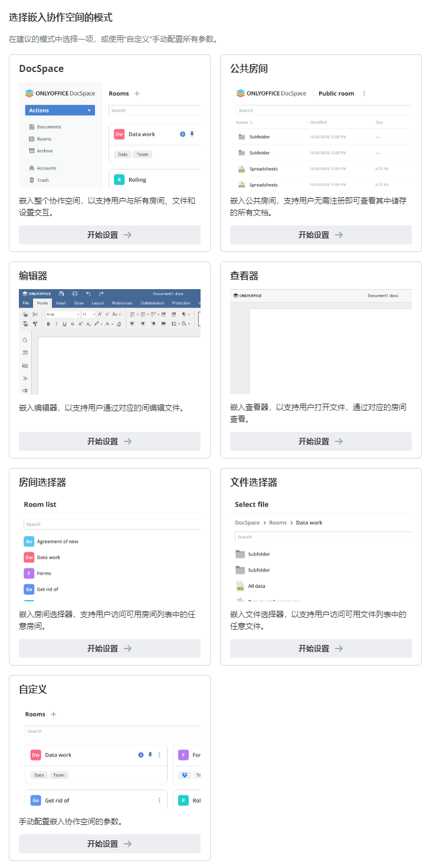Click description starting with 嵌入编辑器
The width and height of the screenshot is (433, 868).
click(x=101, y=408)
